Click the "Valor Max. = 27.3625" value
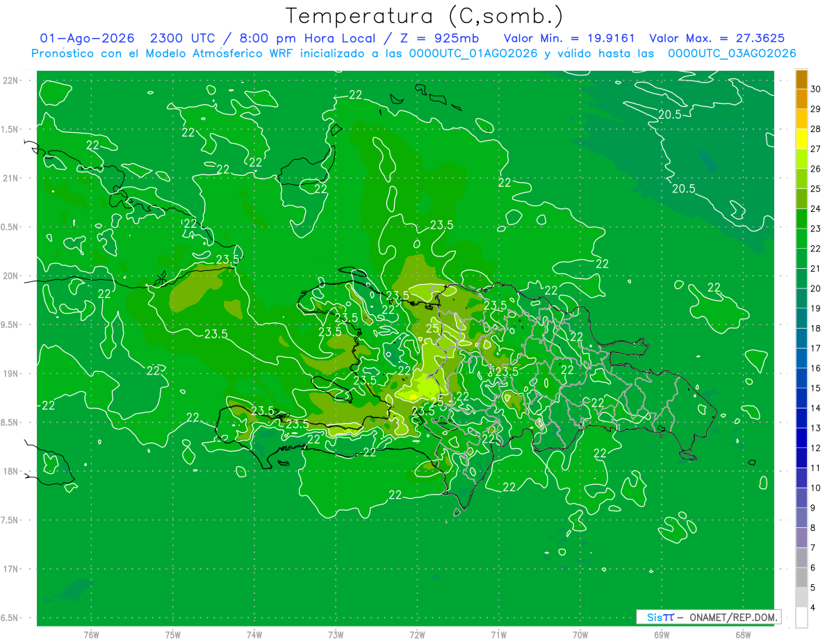 pos(717,38)
